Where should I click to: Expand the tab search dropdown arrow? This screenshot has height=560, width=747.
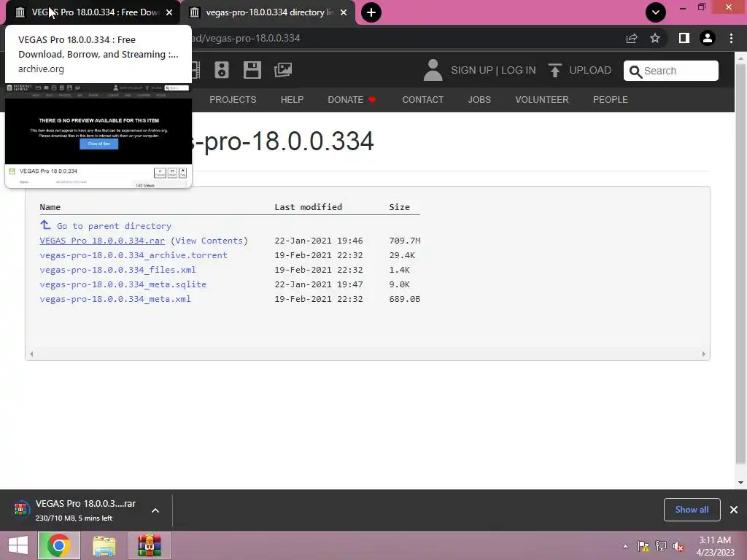656,12
